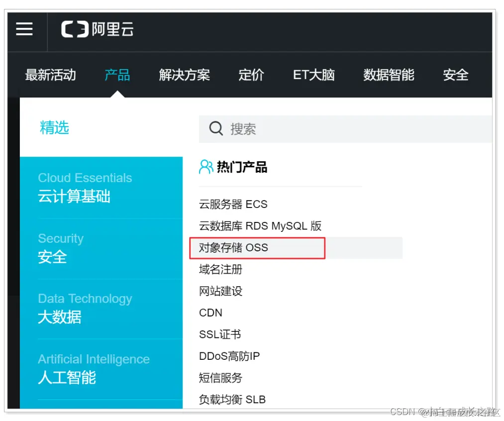Click the 热门产品 people icon
This screenshot has width=504, height=421.
click(205, 167)
